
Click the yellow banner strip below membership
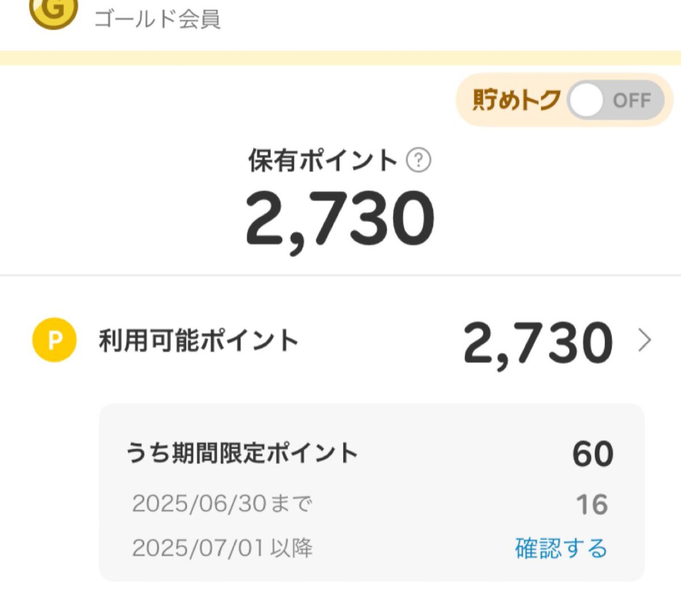click(x=340, y=58)
